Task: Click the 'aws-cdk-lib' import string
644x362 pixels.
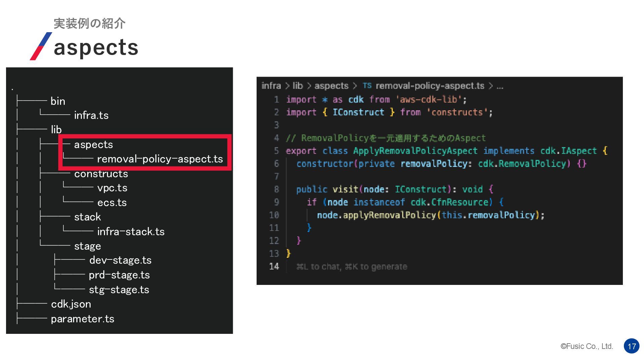Action: [428, 100]
